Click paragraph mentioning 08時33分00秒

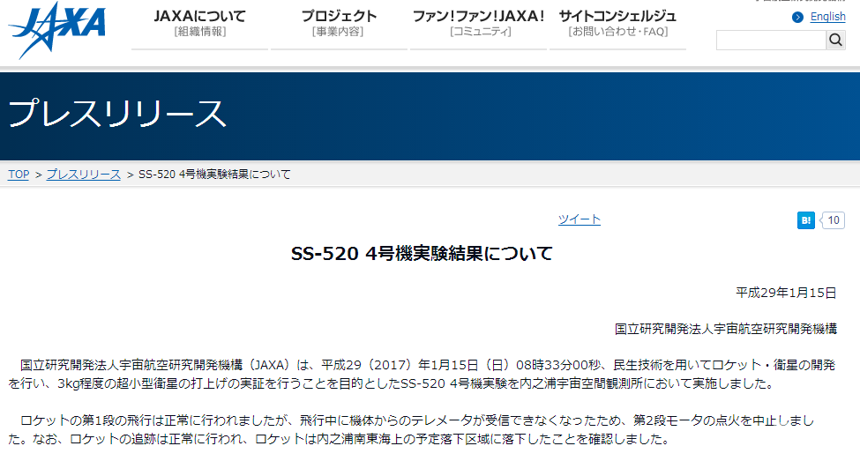421,374
